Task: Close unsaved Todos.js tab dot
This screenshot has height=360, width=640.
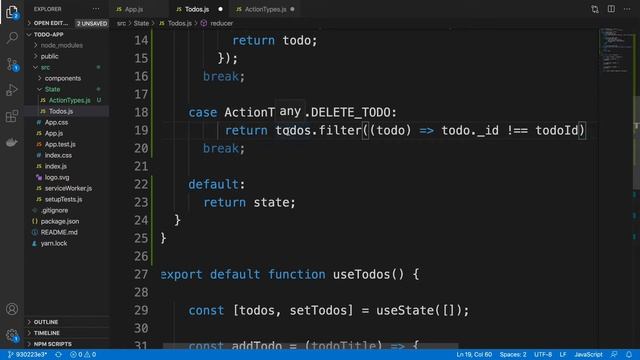Action: (220, 9)
